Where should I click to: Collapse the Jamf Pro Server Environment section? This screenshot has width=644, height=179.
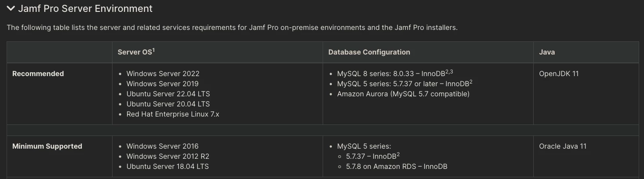coord(11,8)
